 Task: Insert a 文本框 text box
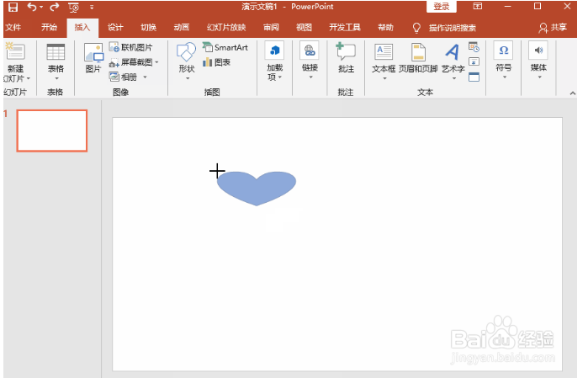click(x=384, y=61)
